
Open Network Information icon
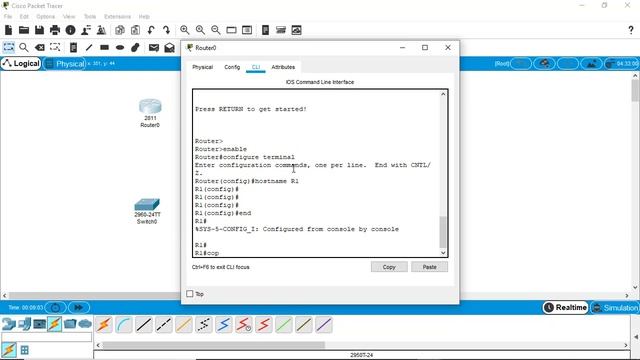pos(70,30)
